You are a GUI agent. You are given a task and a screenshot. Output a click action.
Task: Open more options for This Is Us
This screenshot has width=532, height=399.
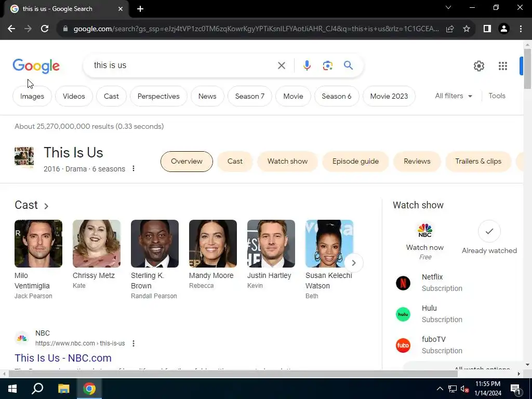(134, 168)
